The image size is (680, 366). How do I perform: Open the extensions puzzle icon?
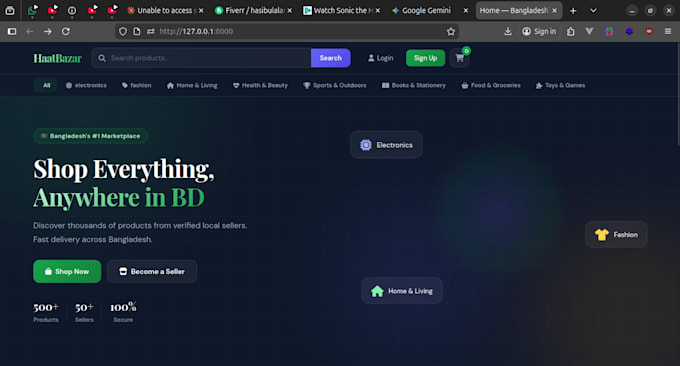tap(571, 31)
